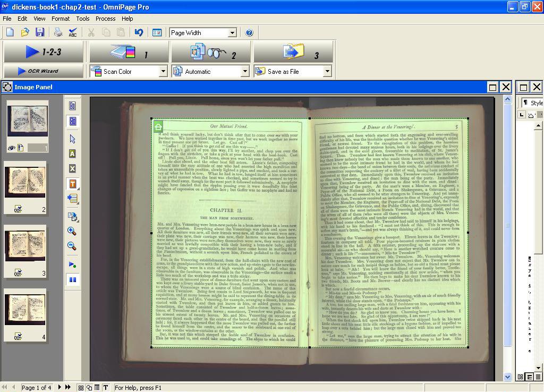544x392 pixels.
Task: Open Help via the blue question icon
Action: 249,32
